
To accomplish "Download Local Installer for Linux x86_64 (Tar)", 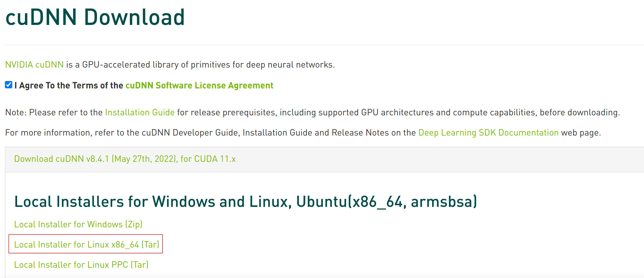I will pyautogui.click(x=86, y=245).
